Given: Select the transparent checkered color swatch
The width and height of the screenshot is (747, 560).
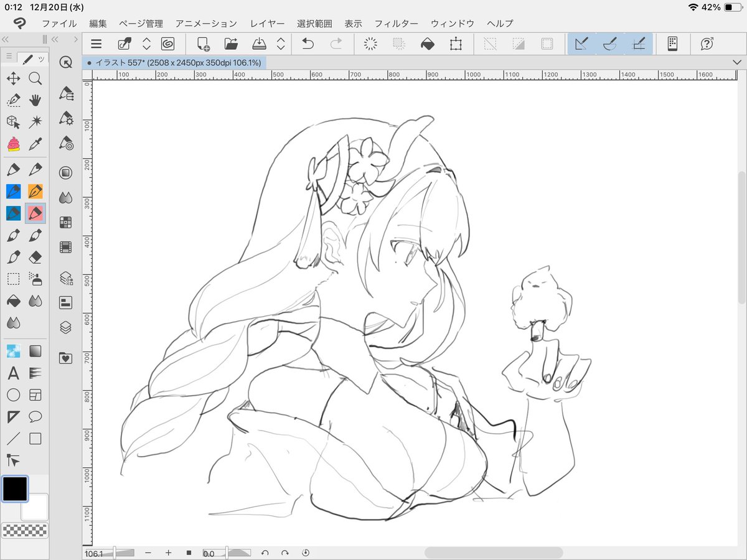Looking at the screenshot, I should pos(25,530).
